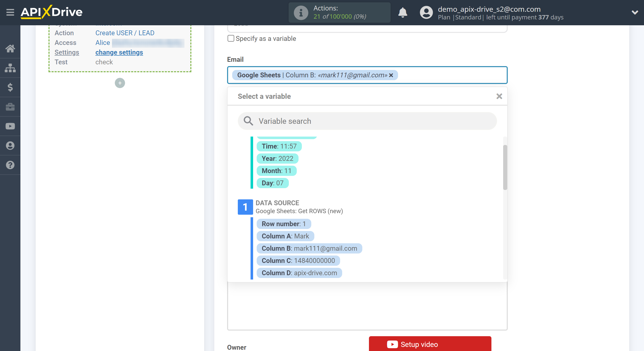Open YouTube video icon in sidebar
644x351 pixels.
click(10, 126)
